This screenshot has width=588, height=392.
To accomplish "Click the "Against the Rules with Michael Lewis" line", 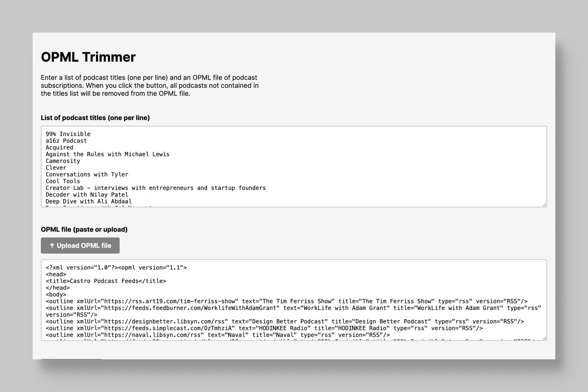I will point(107,154).
